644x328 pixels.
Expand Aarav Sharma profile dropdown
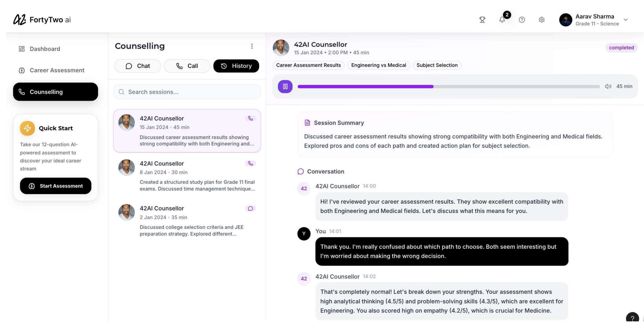click(625, 20)
